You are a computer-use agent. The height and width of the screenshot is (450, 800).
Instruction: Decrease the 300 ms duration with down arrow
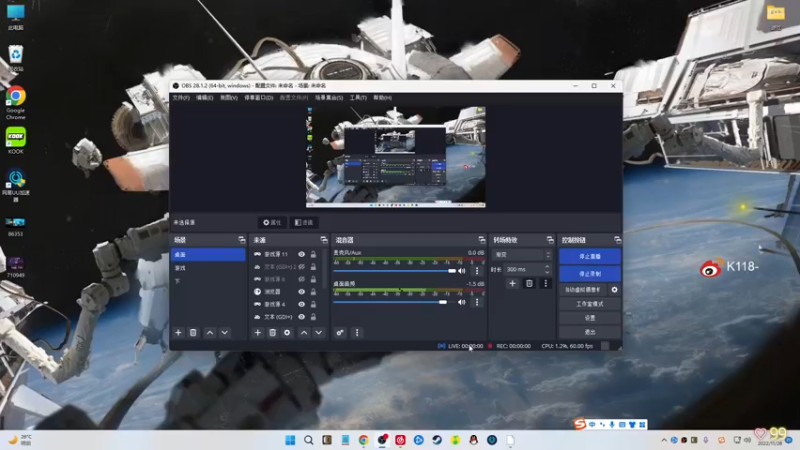[x=547, y=272]
